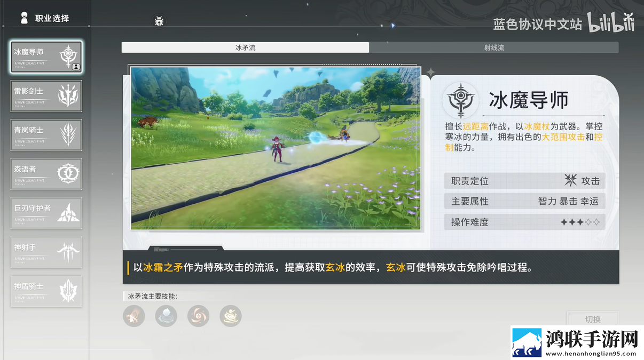Click the 主要属性 label
Viewport: 644px width, 360px height.
coord(470,202)
